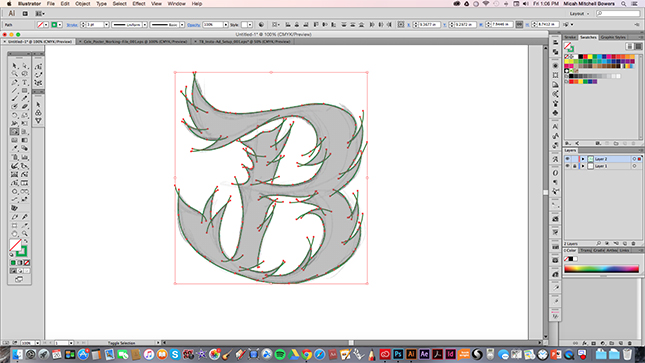Viewport: 645px width, 363px height.
Task: Open the fill color dropdown in control bar
Action: (46, 25)
